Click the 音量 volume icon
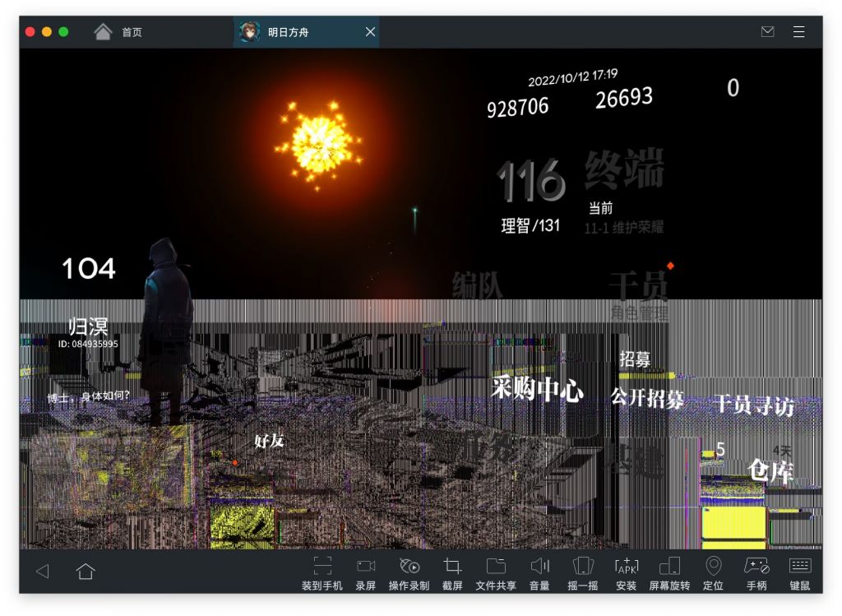 coord(539,567)
